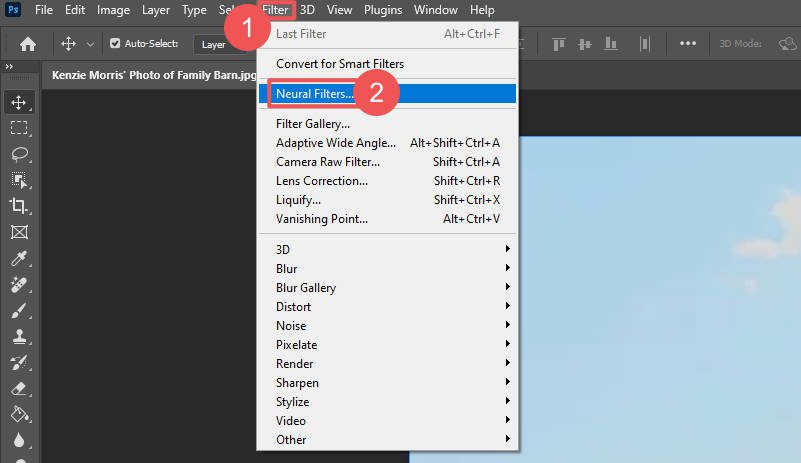Expand the Blur submenu

point(387,268)
